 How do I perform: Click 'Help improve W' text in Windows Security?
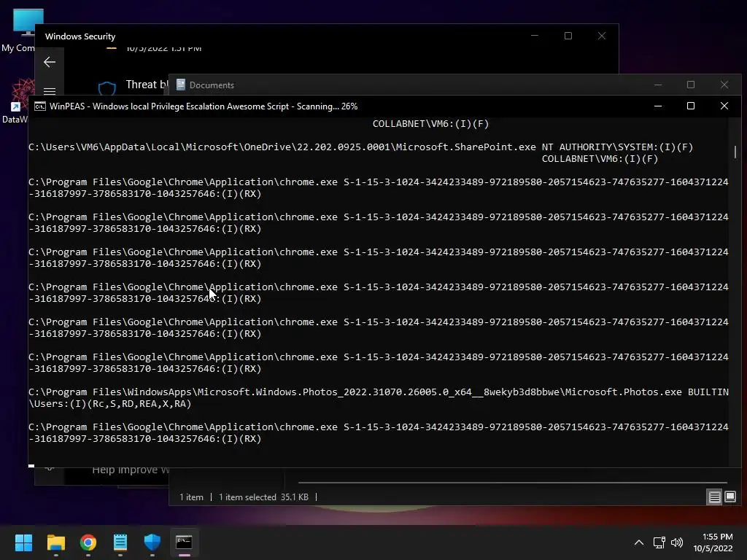pos(131,470)
